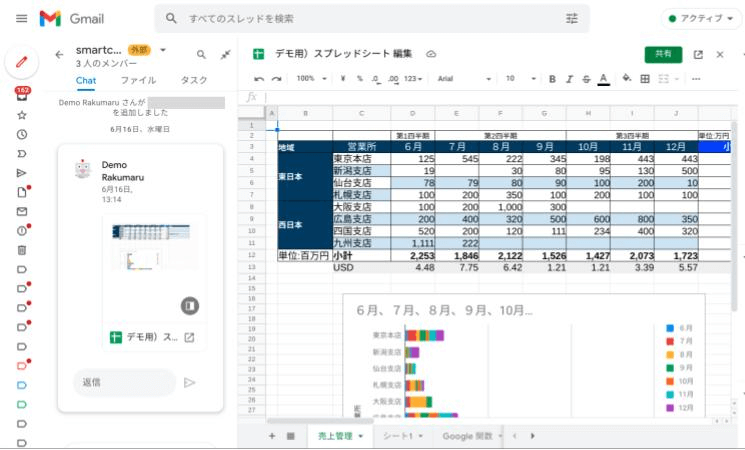Viewport: 745px width, 450px height.
Task: Toggle strikethrough formatting
Action: 586,79
